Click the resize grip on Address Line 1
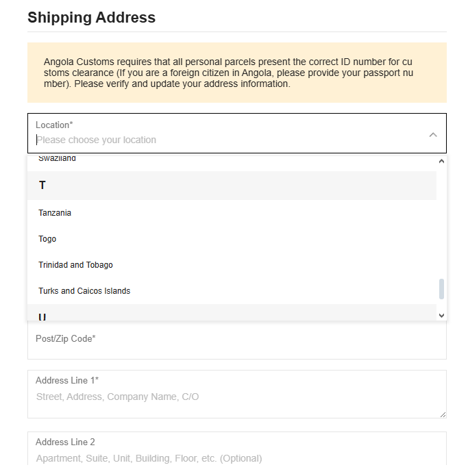Image resolution: width=468 pixels, height=476 pixels. (x=443, y=414)
